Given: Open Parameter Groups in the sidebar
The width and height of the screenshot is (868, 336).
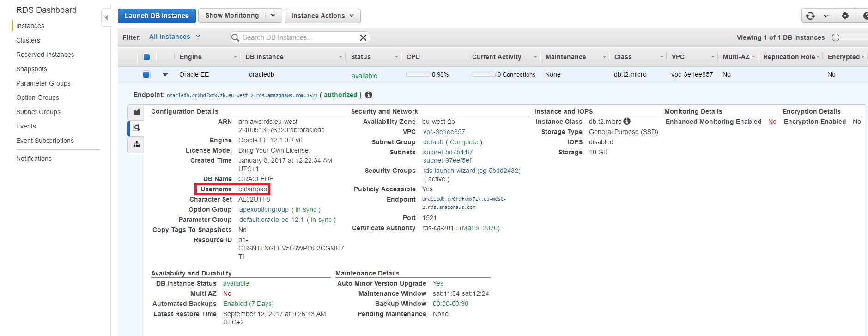Looking at the screenshot, I should tap(43, 83).
